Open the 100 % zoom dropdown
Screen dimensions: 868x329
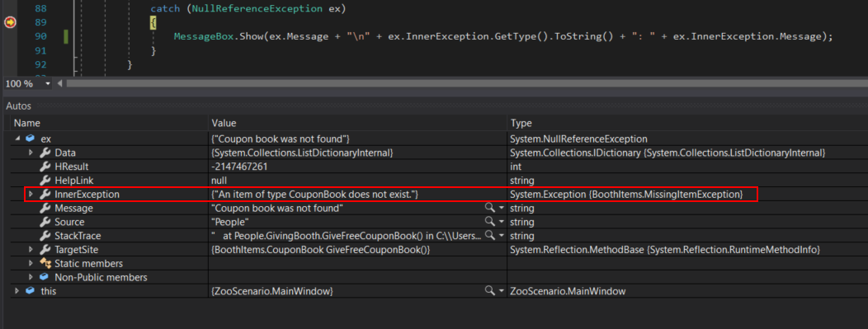tap(47, 83)
